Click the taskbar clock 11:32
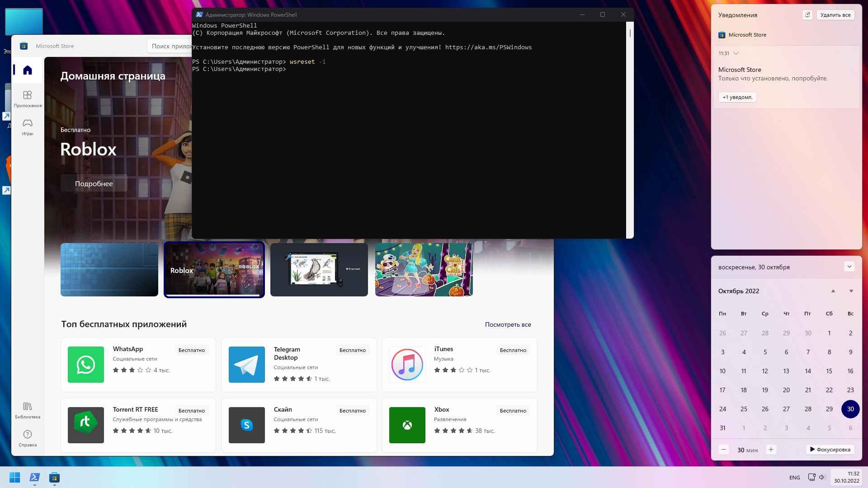This screenshot has width=868, height=488. click(846, 477)
